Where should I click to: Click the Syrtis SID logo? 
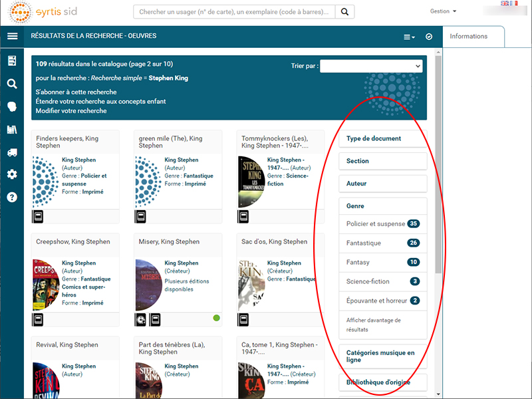pos(43,12)
